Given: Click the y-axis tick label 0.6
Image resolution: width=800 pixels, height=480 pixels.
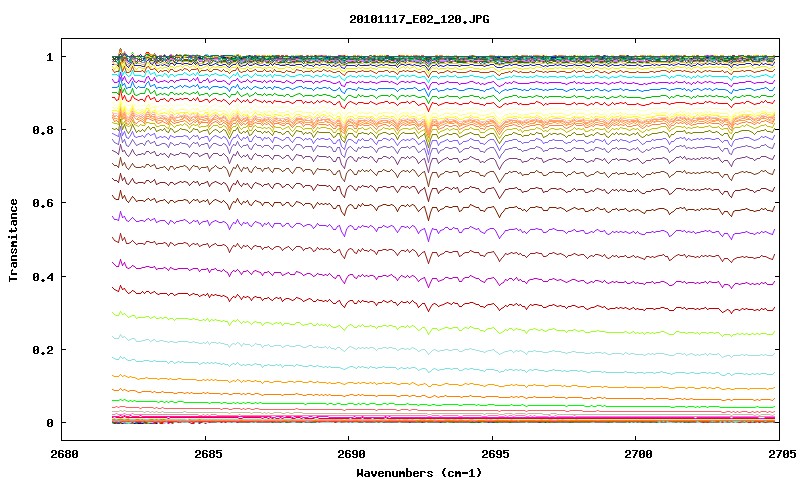Looking at the screenshot, I should point(43,203).
